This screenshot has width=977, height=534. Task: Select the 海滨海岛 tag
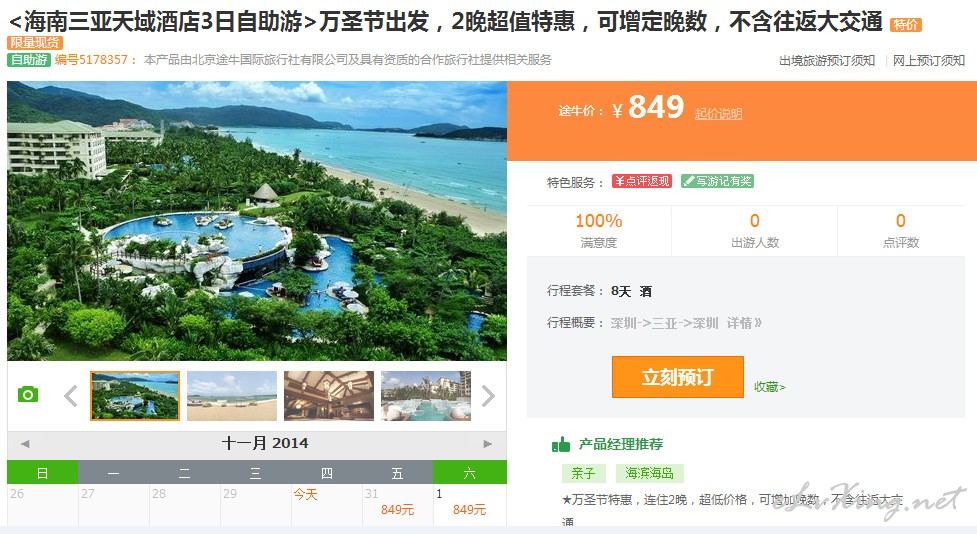tap(649, 474)
